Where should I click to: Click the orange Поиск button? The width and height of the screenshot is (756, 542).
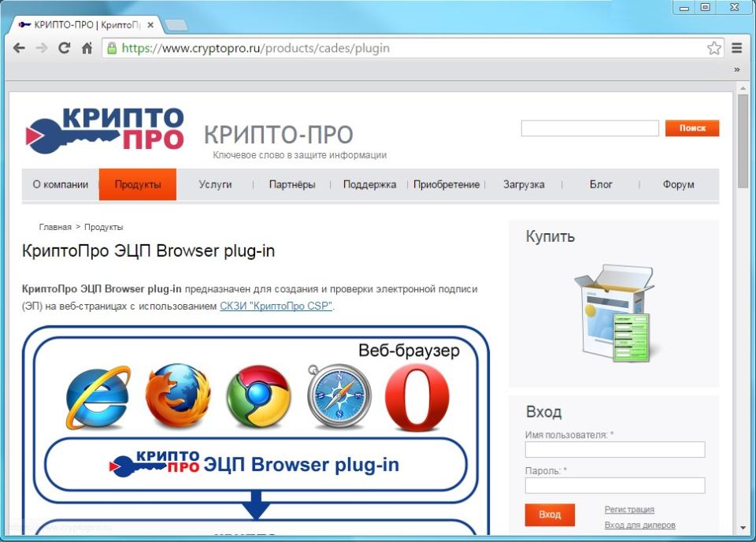[692, 128]
